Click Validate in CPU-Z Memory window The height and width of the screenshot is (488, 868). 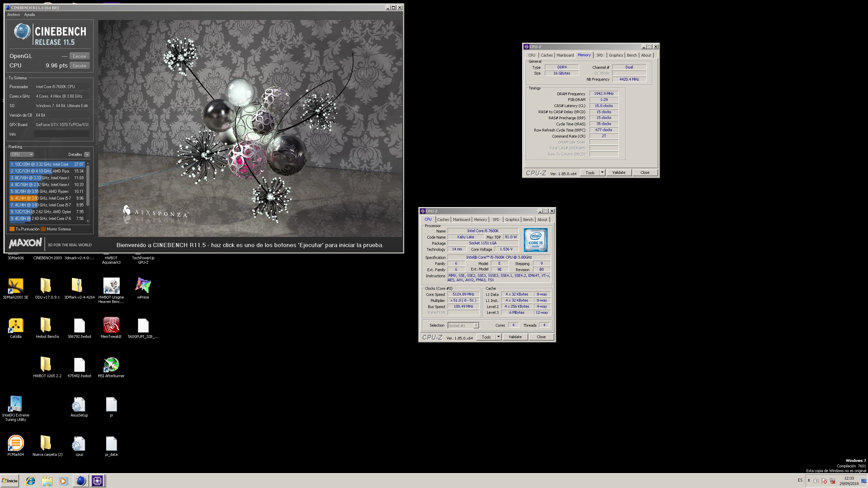click(x=618, y=172)
